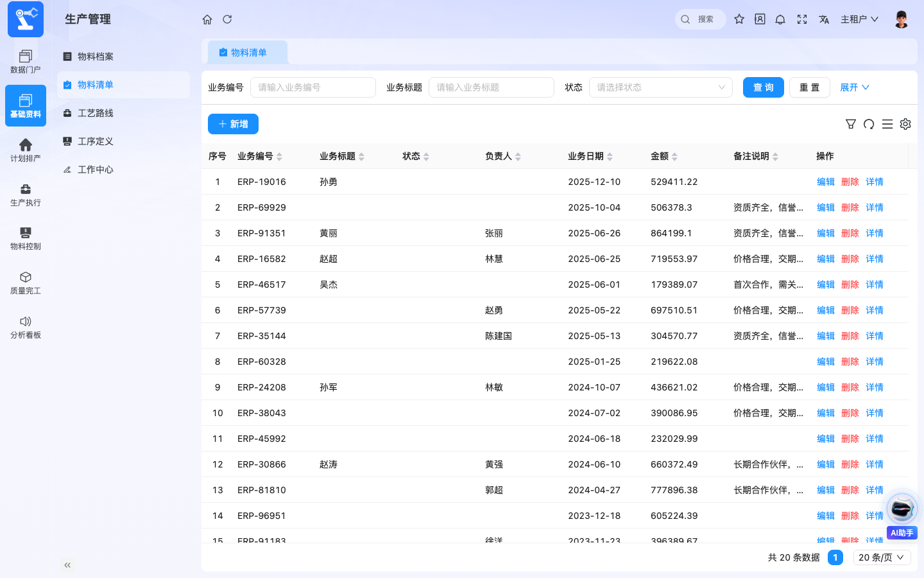Click the 查询 button
924x578 pixels.
(x=764, y=87)
